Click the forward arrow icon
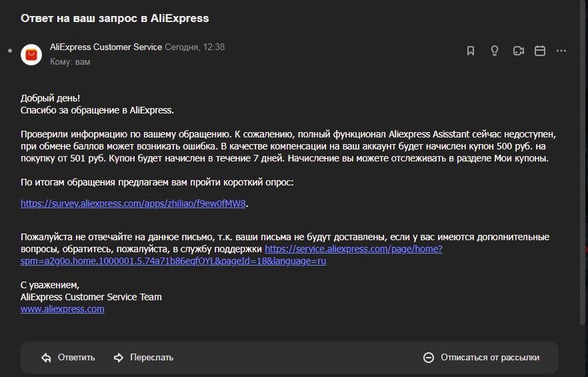This screenshot has width=588, height=377. [118, 358]
